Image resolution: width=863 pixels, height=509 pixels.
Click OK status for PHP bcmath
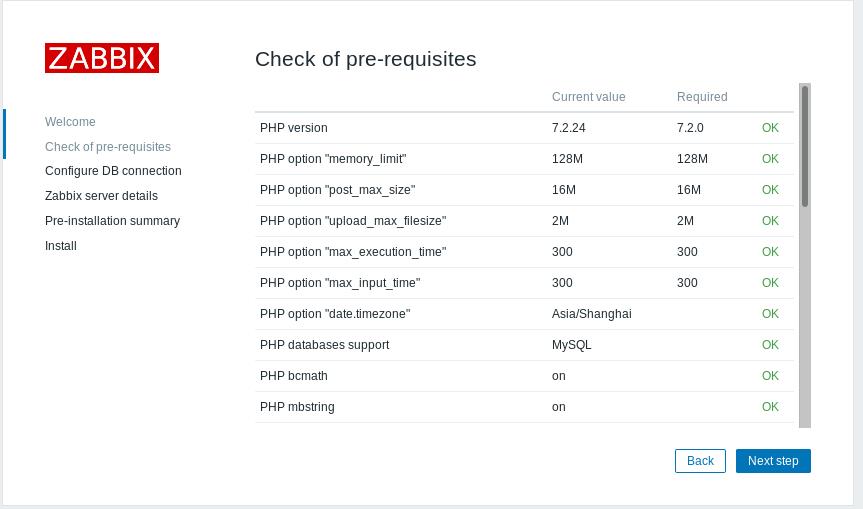click(770, 376)
